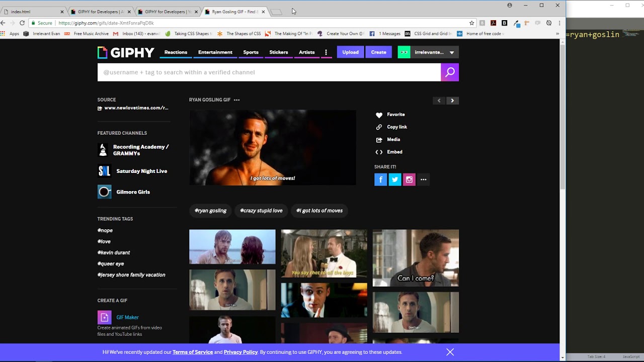Click the Favorite heart icon
This screenshot has height=362, width=644.
(x=379, y=115)
